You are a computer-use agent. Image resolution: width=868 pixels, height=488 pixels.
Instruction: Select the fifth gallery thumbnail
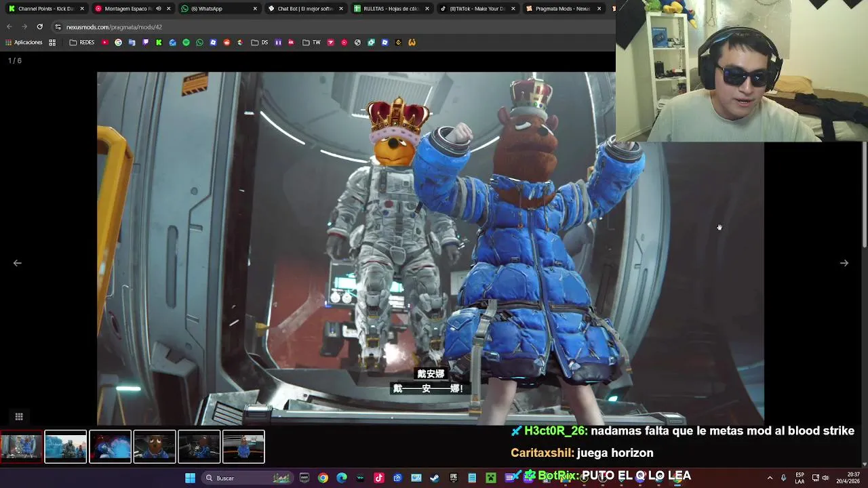coord(199,447)
